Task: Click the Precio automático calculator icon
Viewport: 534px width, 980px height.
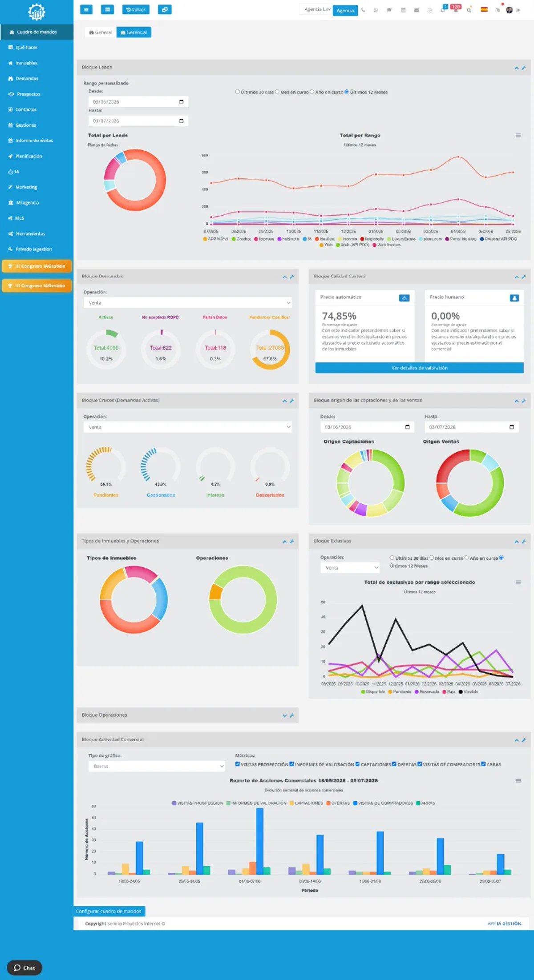Action: (x=404, y=298)
